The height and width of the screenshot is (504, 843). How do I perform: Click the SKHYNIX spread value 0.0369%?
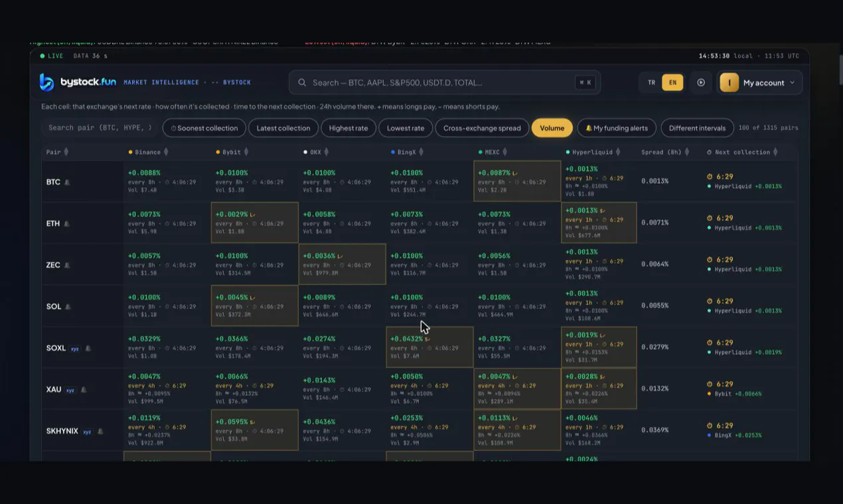[655, 430]
